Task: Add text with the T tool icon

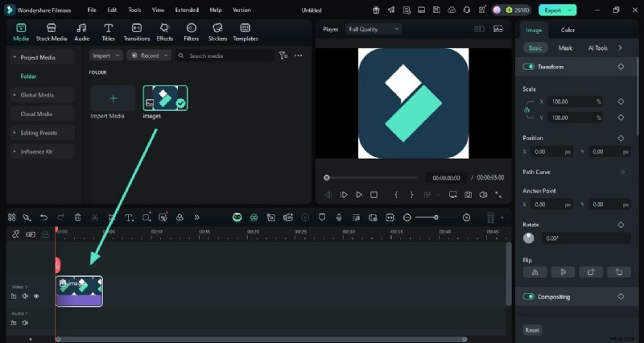Action: tap(129, 217)
